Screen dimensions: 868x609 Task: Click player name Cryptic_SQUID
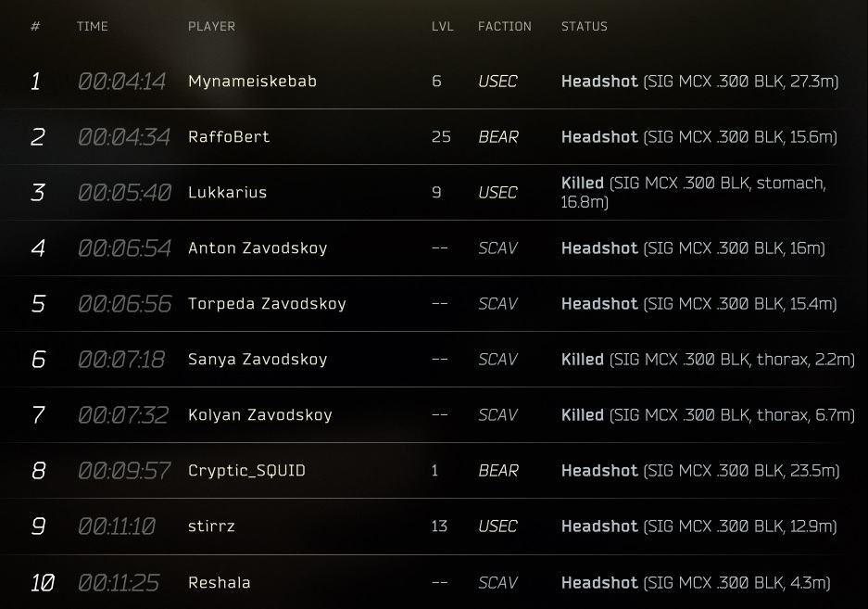click(247, 471)
